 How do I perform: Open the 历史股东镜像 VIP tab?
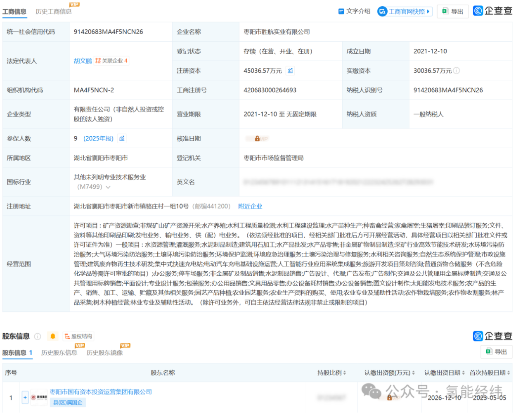(x=104, y=353)
